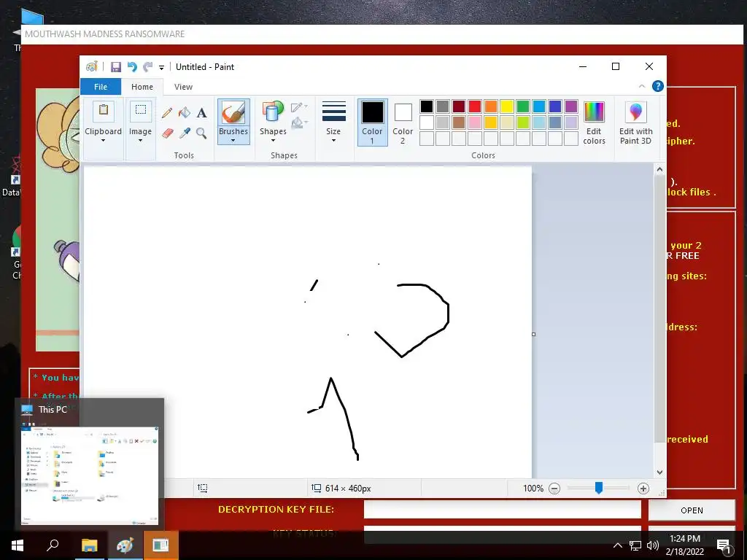The width and height of the screenshot is (747, 560).
Task: Open the Shapes gallery icon
Action: point(273,113)
